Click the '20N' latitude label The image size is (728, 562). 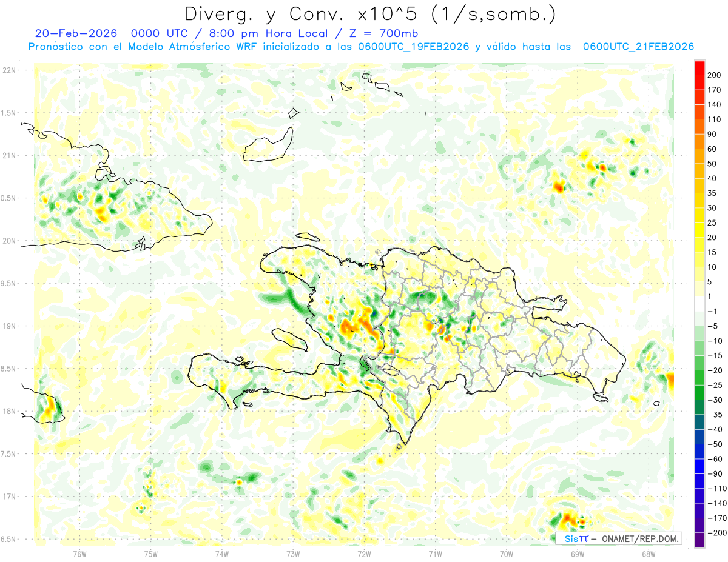click(x=8, y=241)
